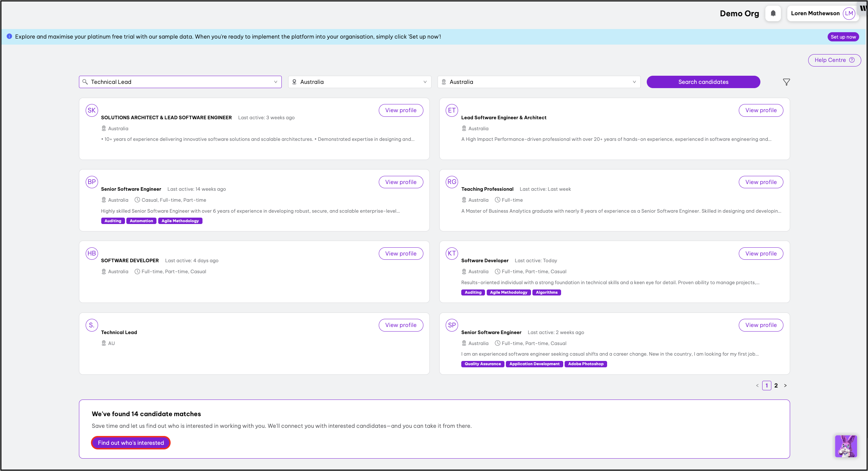
Task: Open the notifications bell icon
Action: pos(773,13)
